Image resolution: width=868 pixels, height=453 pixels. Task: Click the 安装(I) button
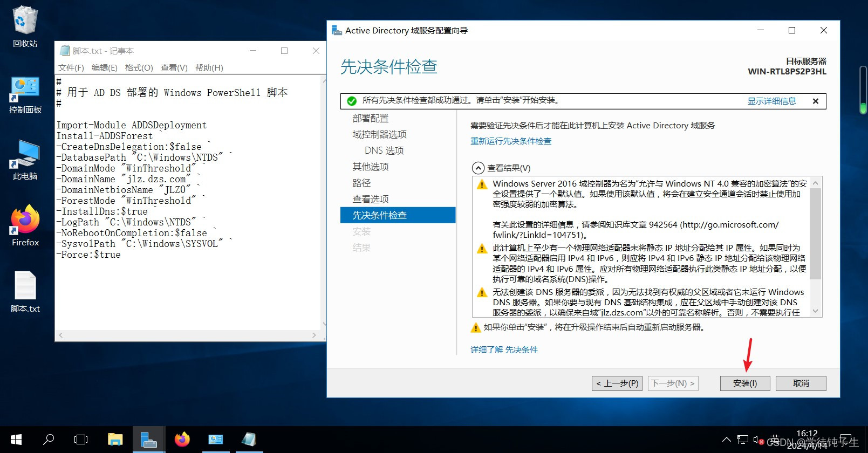pos(745,383)
